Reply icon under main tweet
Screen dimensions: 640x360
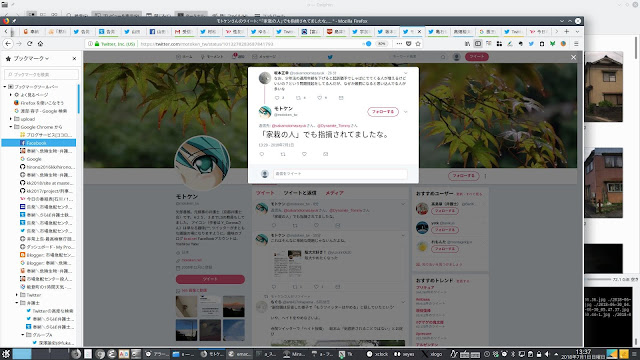[262, 154]
